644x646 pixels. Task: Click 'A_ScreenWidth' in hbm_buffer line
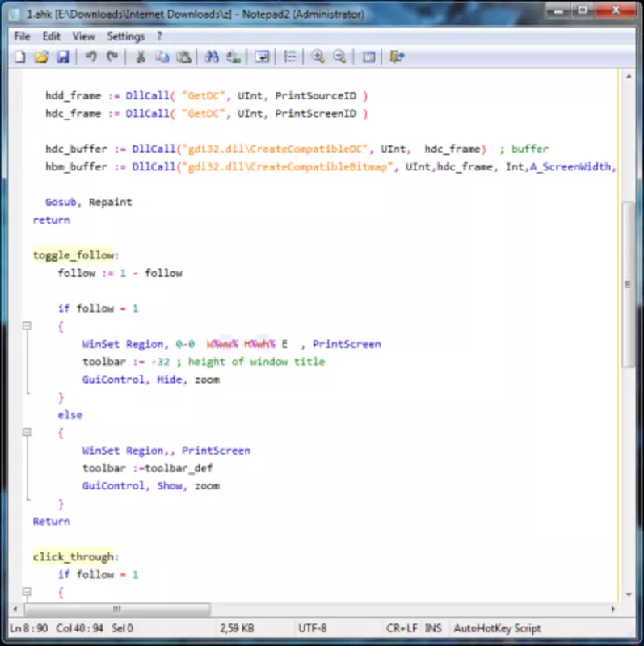tap(570, 167)
